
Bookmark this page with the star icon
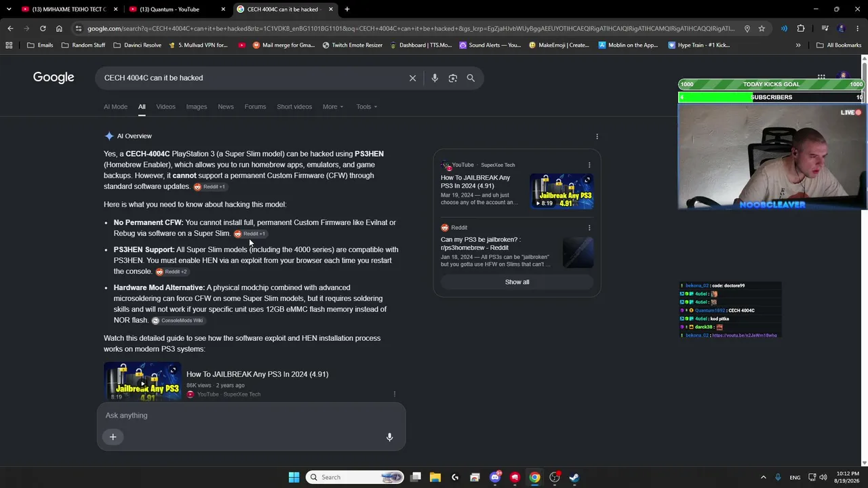(762, 28)
